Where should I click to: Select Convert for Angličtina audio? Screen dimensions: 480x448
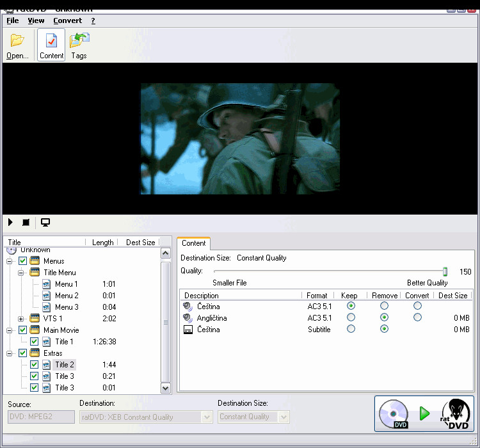417,317
